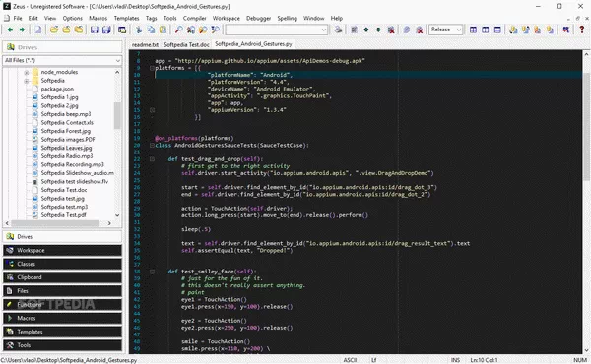Select the Softpedia_Android_Gestures.py tab
Image resolution: width=591 pixels, height=364 pixels.
pyautogui.click(x=253, y=44)
